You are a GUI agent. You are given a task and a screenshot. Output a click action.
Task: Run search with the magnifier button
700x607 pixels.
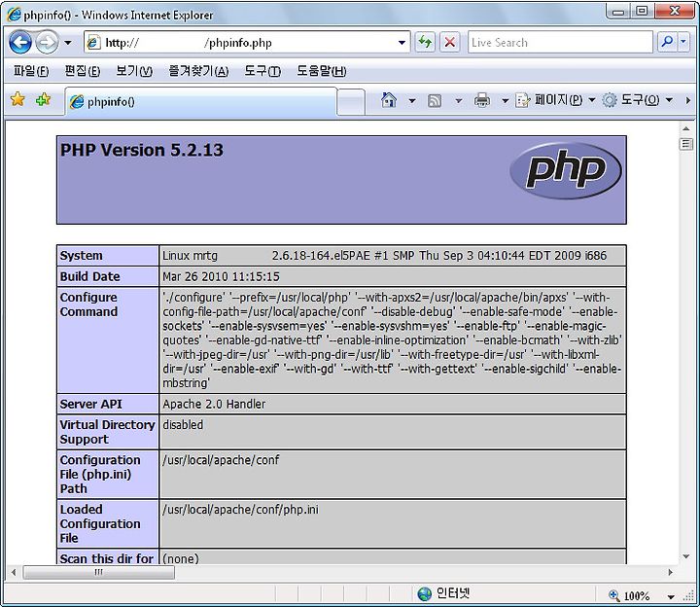pyautogui.click(x=667, y=42)
